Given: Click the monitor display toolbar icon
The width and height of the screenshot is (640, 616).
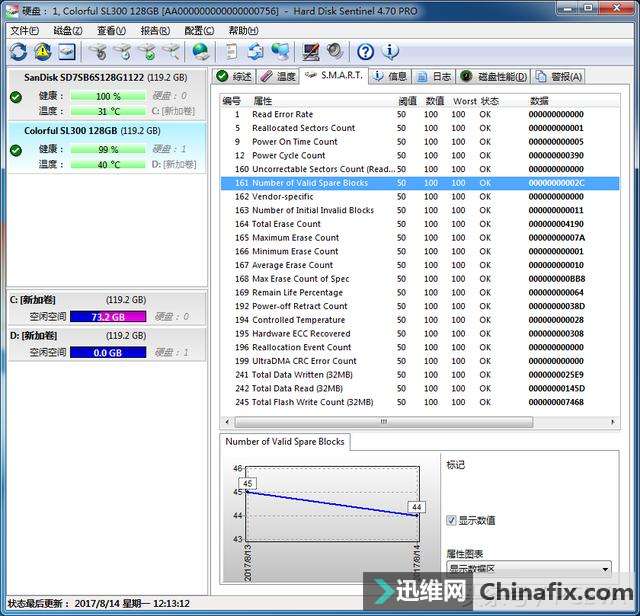Looking at the screenshot, I should coord(311,51).
